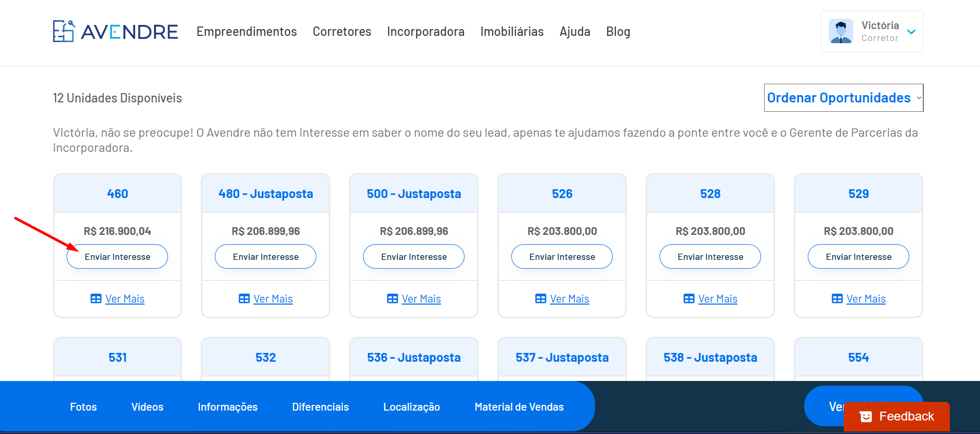Click unit title 532

click(266, 358)
